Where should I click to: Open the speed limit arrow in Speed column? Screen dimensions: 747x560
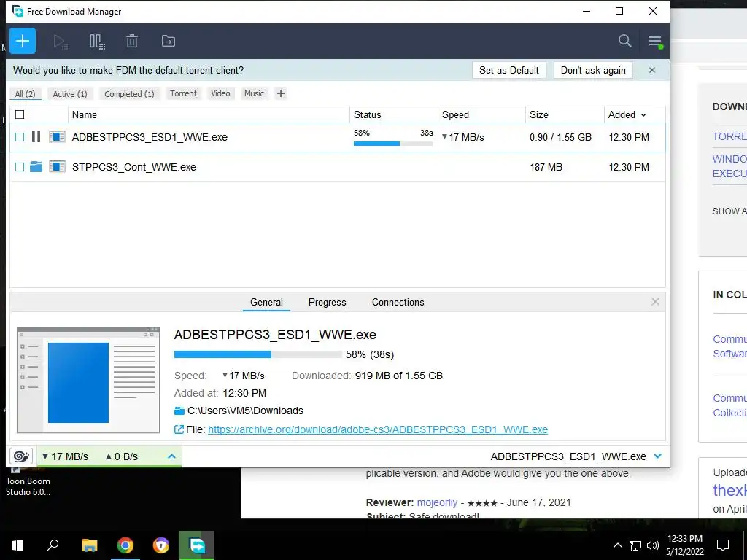[444, 137]
